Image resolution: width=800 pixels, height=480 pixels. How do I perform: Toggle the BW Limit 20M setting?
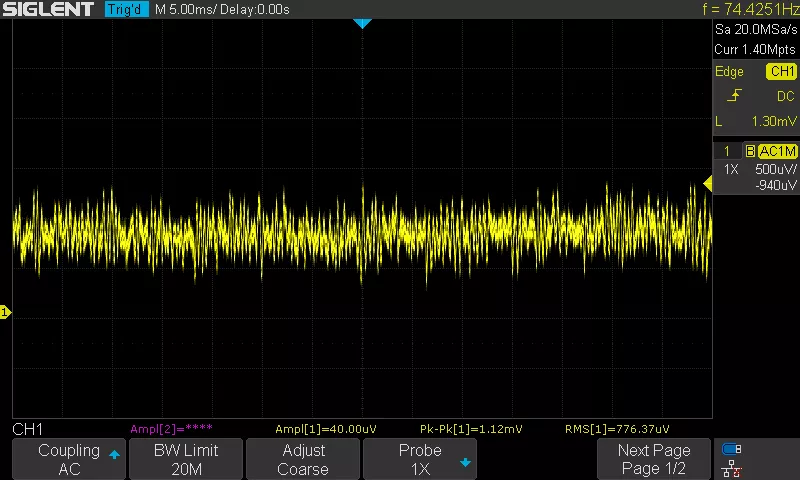186,459
